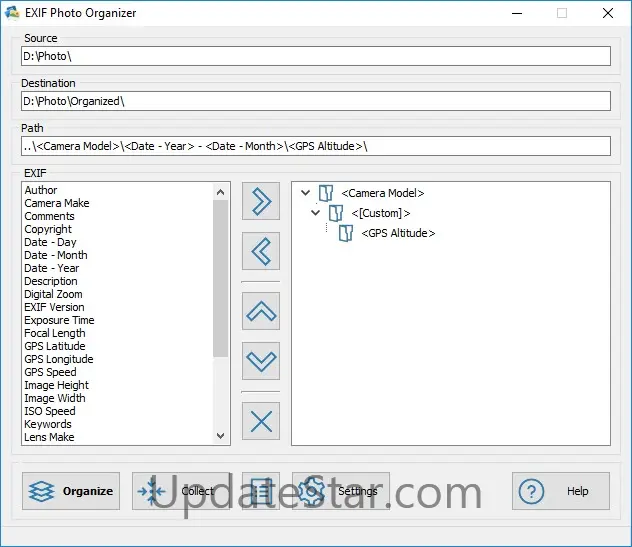Move selected tag down with down chevron

tap(261, 360)
